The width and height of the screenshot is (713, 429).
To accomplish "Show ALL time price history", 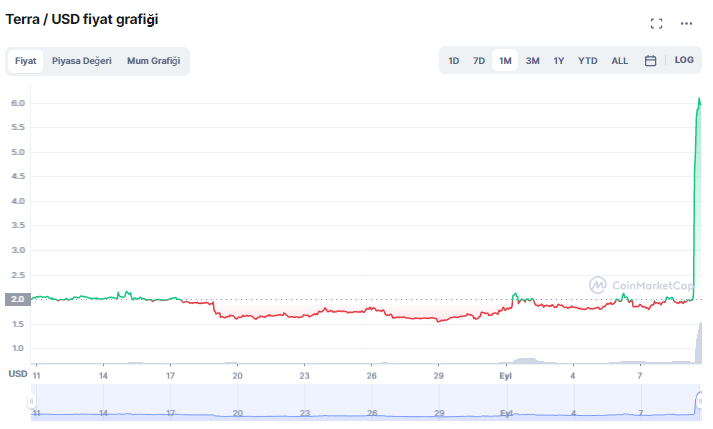I will [620, 61].
